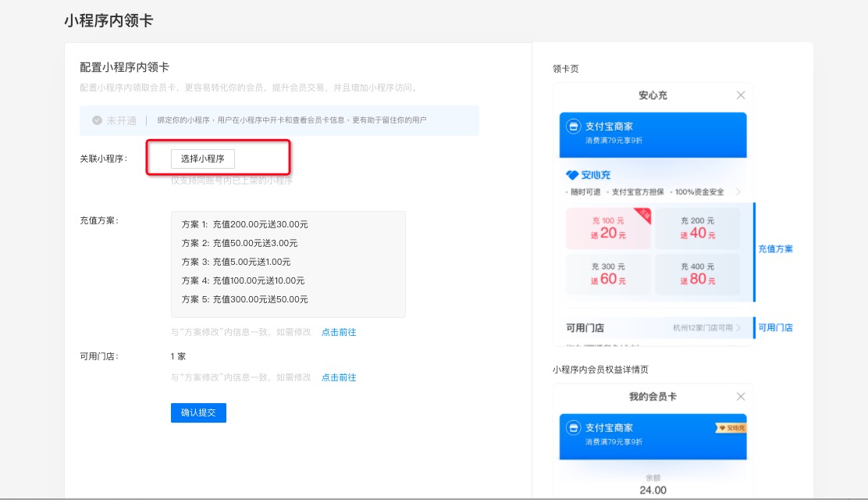The image size is (868, 500).
Task: Click the store icon on the 安心充 preview card
Action: click(574, 127)
